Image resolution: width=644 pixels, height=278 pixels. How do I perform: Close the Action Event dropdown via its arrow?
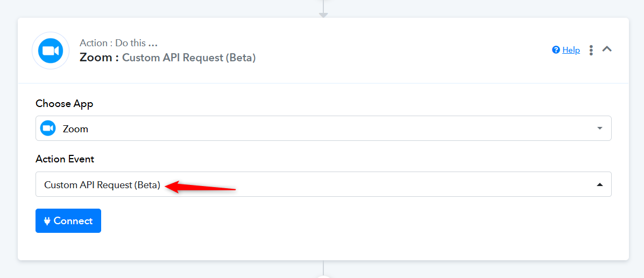click(600, 185)
